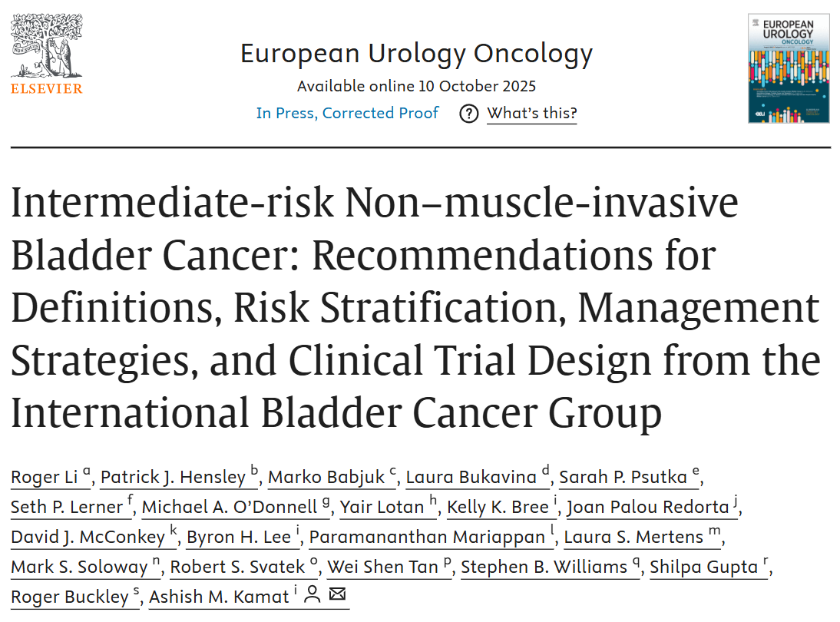Open the European Urology Oncology cover thumbnail
Viewport: 840px width, 622px height.
click(x=789, y=68)
